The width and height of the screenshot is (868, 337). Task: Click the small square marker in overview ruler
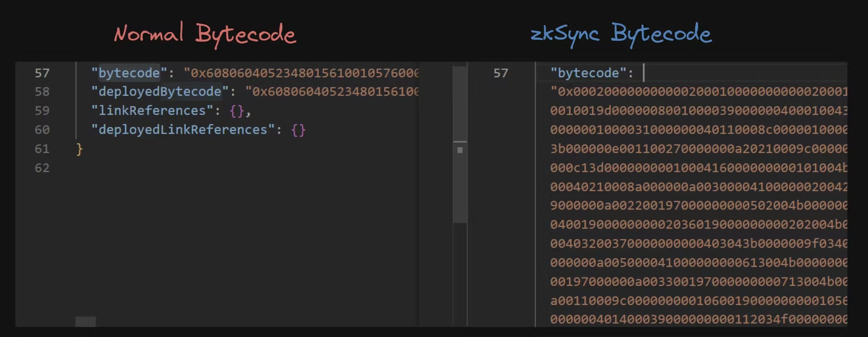(x=460, y=150)
